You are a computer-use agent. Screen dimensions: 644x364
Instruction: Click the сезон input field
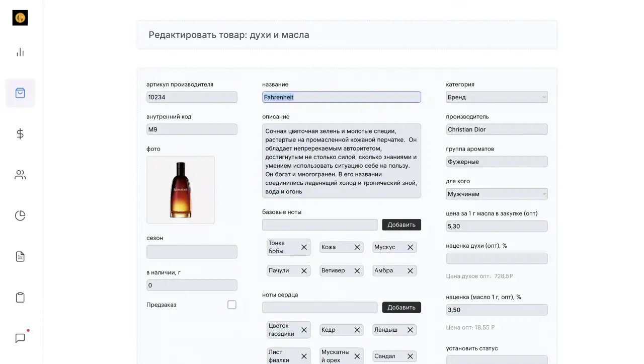coord(192,252)
